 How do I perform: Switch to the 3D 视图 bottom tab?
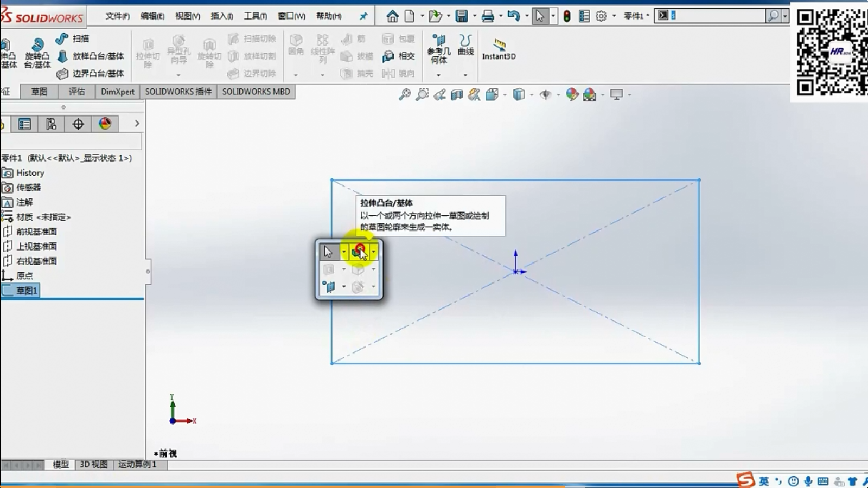tap(93, 465)
